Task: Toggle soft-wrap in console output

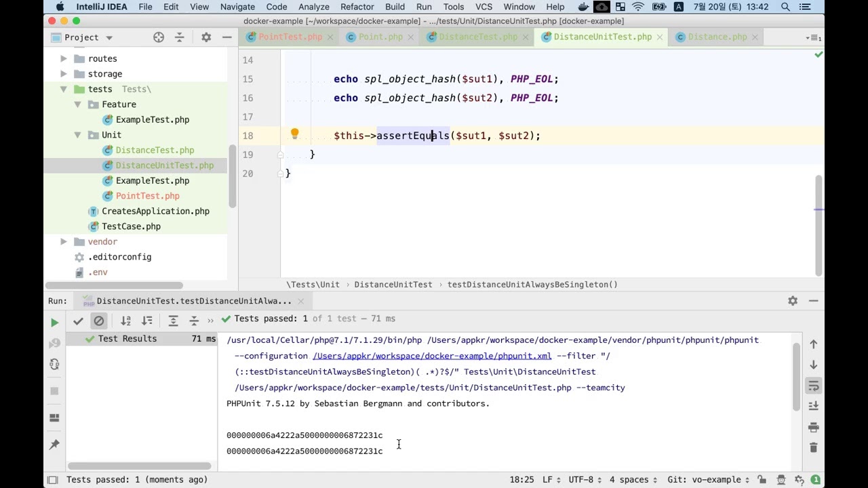Action: pos(814,386)
